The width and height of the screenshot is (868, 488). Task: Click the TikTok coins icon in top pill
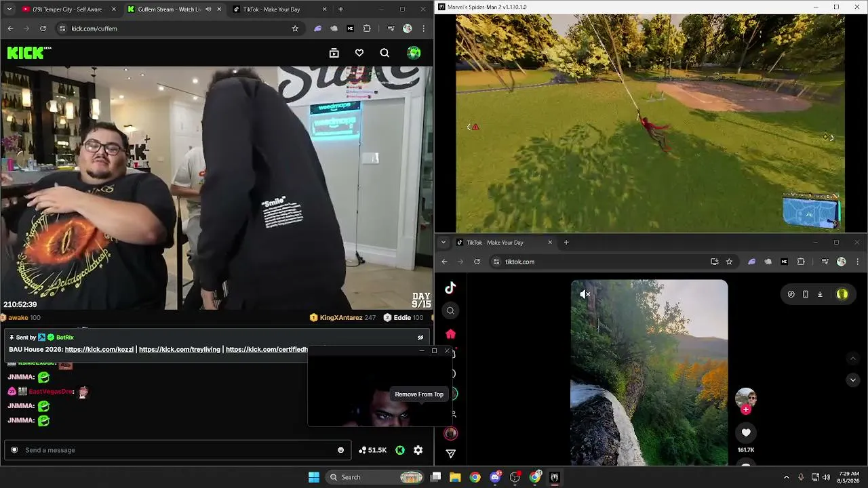791,294
